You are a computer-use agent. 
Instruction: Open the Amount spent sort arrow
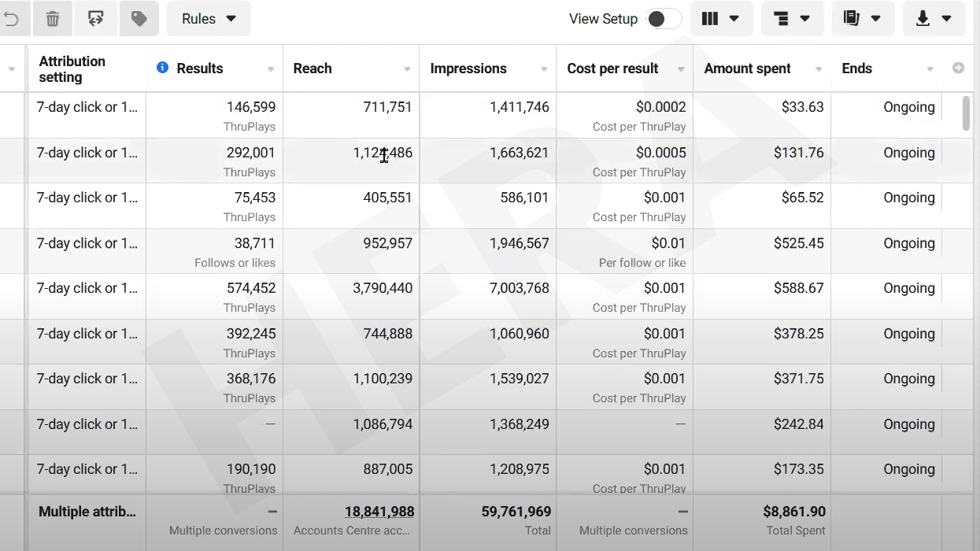click(818, 69)
